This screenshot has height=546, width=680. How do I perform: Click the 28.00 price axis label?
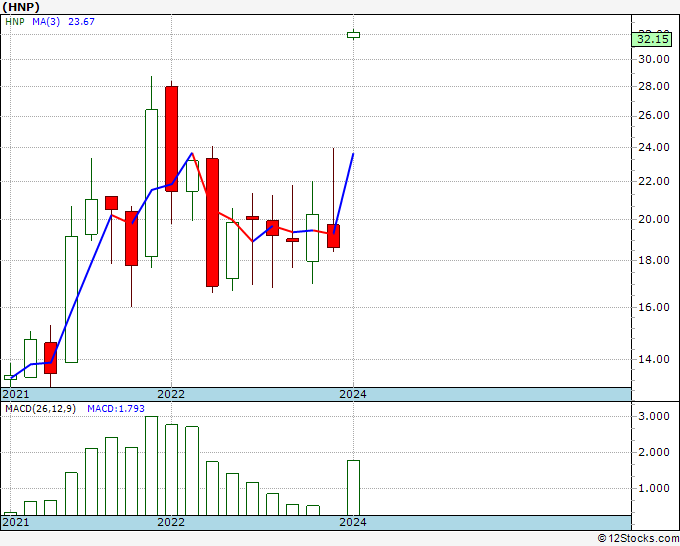(654, 86)
